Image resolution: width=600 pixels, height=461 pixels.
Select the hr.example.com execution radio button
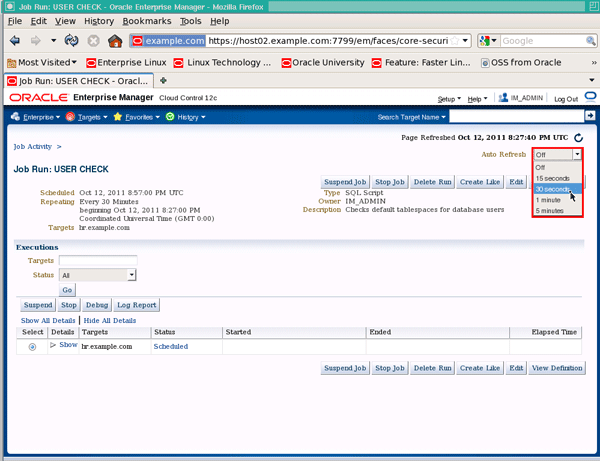(32, 347)
